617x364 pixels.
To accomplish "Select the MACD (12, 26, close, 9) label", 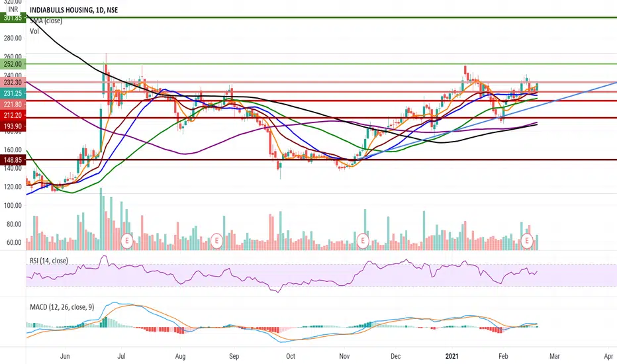I will 62,307.
